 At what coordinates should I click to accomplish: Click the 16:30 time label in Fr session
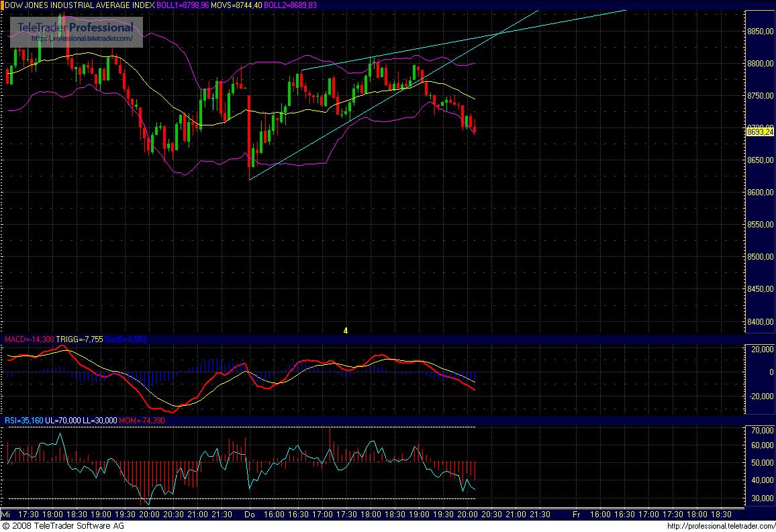tap(624, 514)
